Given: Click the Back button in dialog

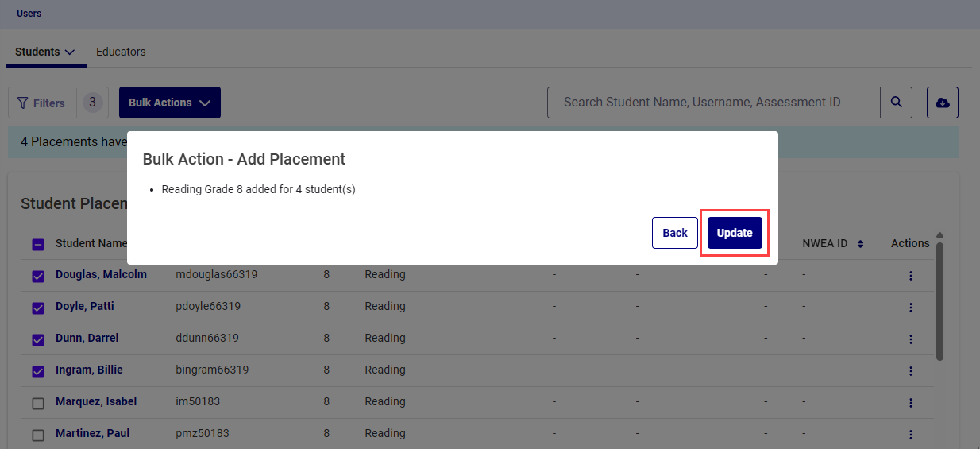Looking at the screenshot, I should [675, 233].
